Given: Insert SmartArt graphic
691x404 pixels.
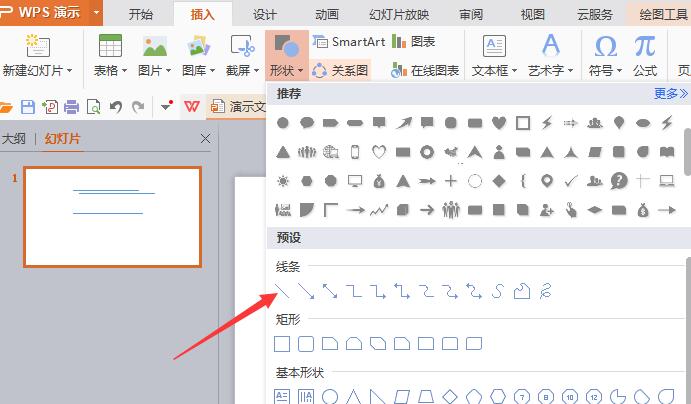Looking at the screenshot, I should (349, 42).
